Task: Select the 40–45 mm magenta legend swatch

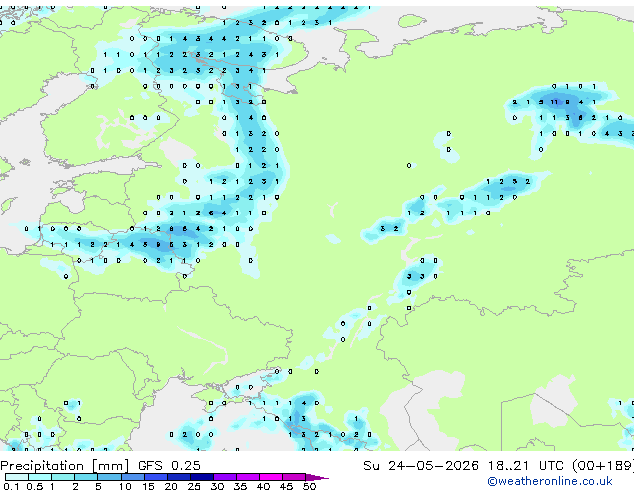Action: [271, 477]
